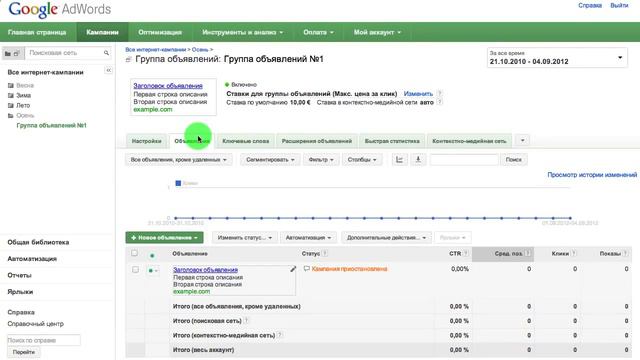Switch to Ключевые слова tab

click(x=246, y=141)
